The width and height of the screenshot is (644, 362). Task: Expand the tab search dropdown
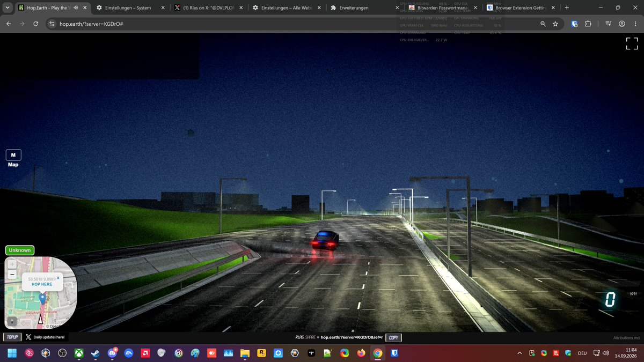click(7, 8)
